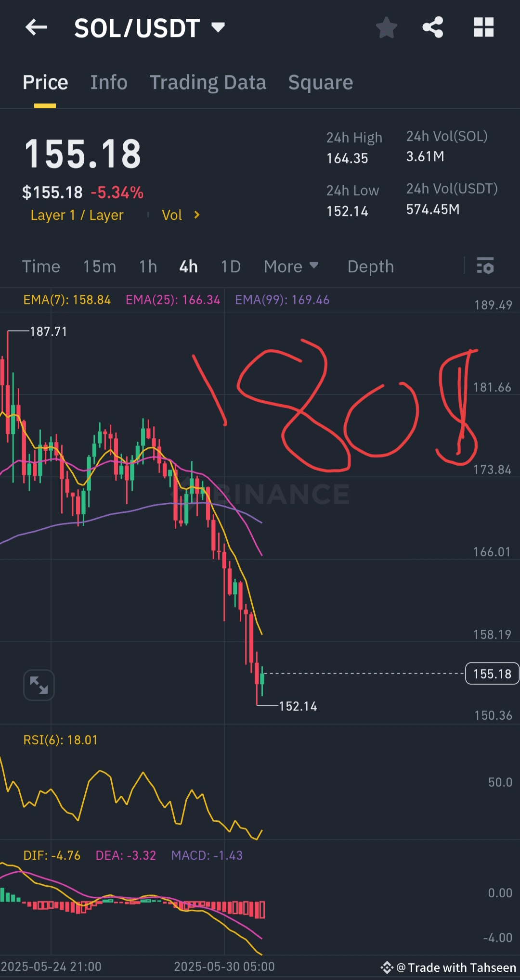Image resolution: width=520 pixels, height=980 pixels.
Task: Tap the back arrow icon
Action: 36,27
